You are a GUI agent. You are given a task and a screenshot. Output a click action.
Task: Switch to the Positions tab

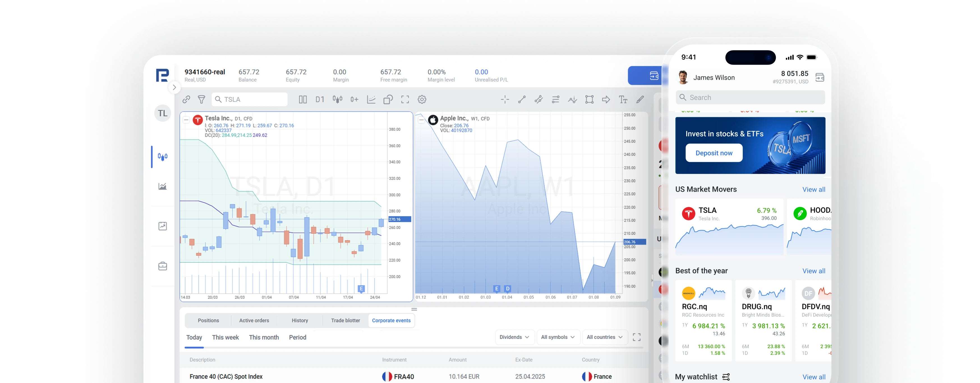point(208,321)
